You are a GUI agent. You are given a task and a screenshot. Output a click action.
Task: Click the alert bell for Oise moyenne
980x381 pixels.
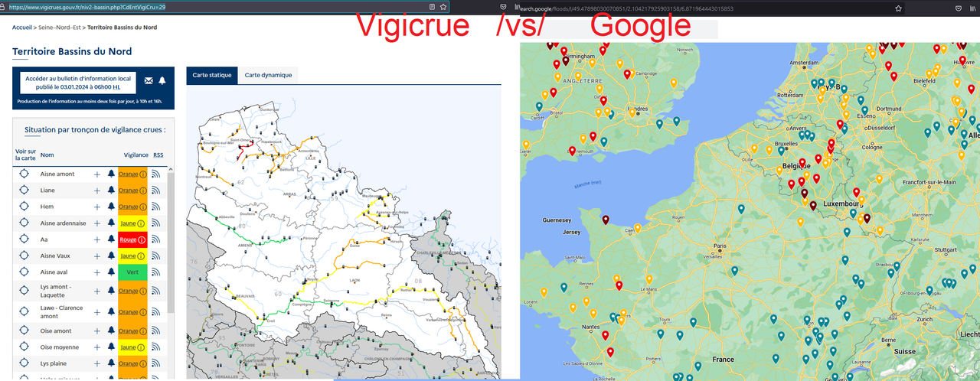[112, 347]
